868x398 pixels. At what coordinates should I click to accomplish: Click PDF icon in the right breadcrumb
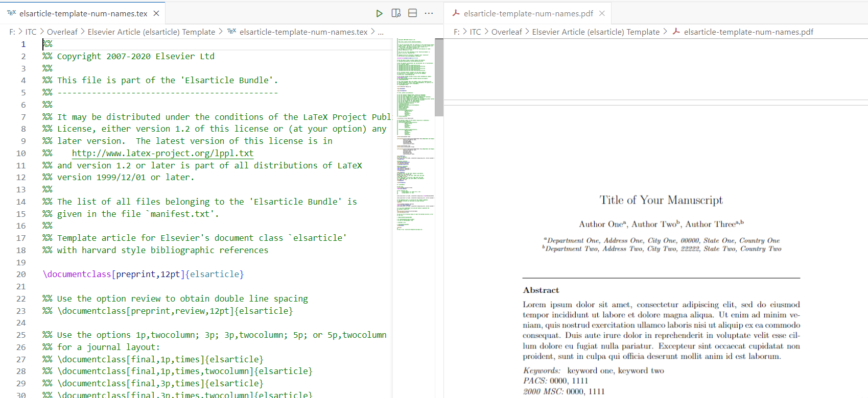click(676, 32)
